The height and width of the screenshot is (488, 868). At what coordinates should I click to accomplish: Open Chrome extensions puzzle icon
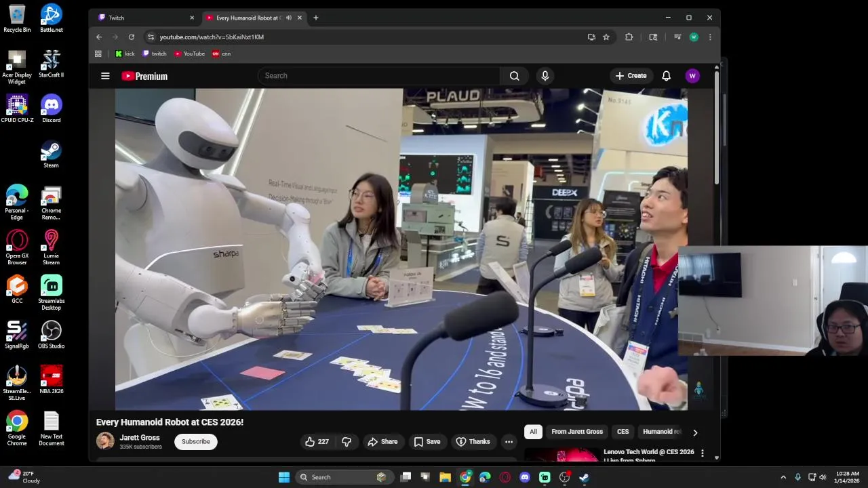click(x=629, y=37)
